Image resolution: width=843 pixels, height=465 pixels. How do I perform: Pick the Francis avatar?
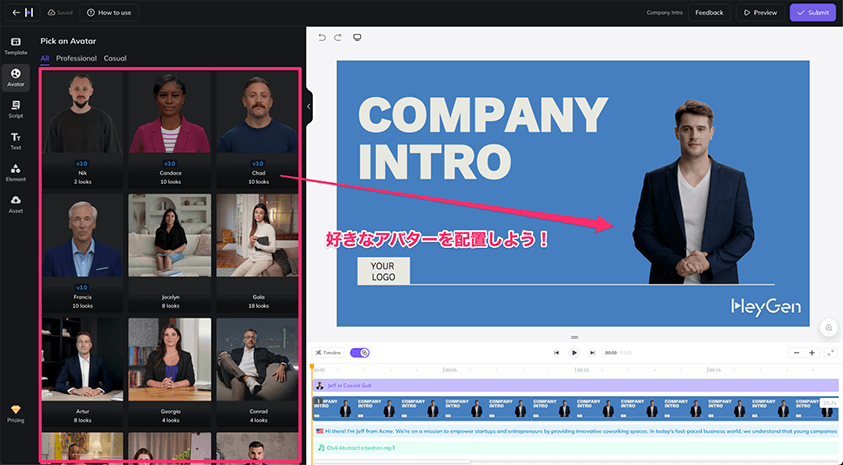pyautogui.click(x=83, y=253)
